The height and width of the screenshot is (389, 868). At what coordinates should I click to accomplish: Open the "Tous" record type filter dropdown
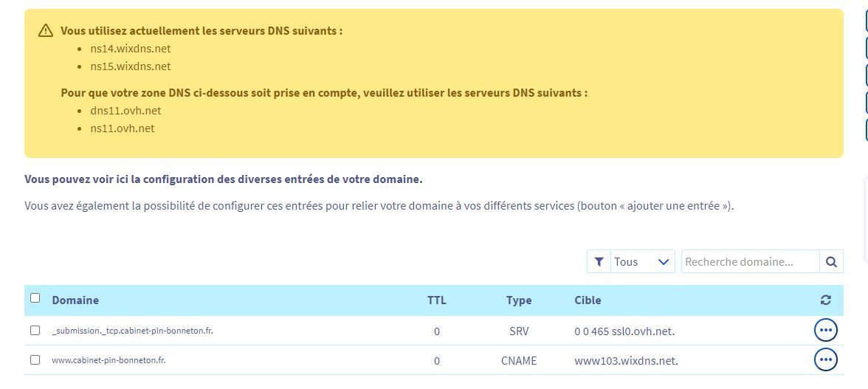coord(641,262)
